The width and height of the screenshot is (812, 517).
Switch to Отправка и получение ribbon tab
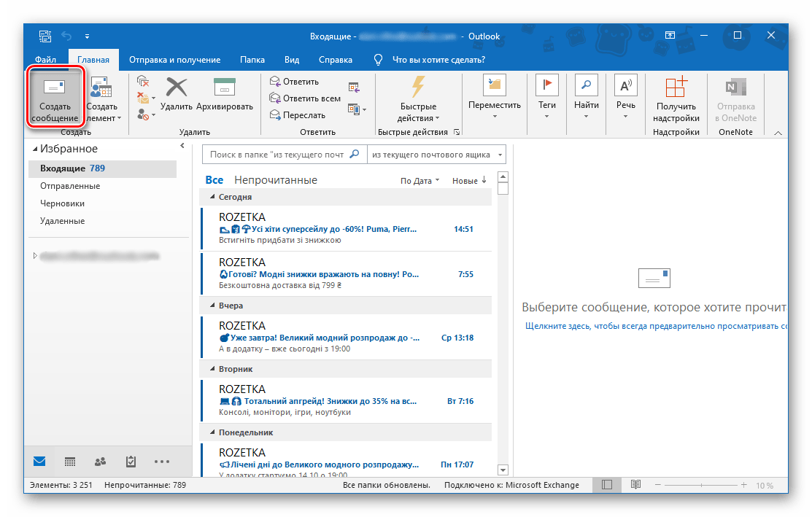click(x=174, y=60)
